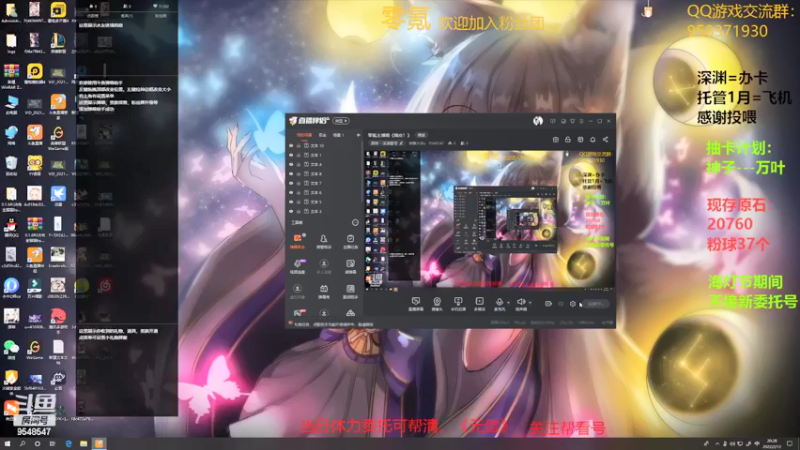
Task: Lock the 文本 6 layer
Action: coord(299,193)
